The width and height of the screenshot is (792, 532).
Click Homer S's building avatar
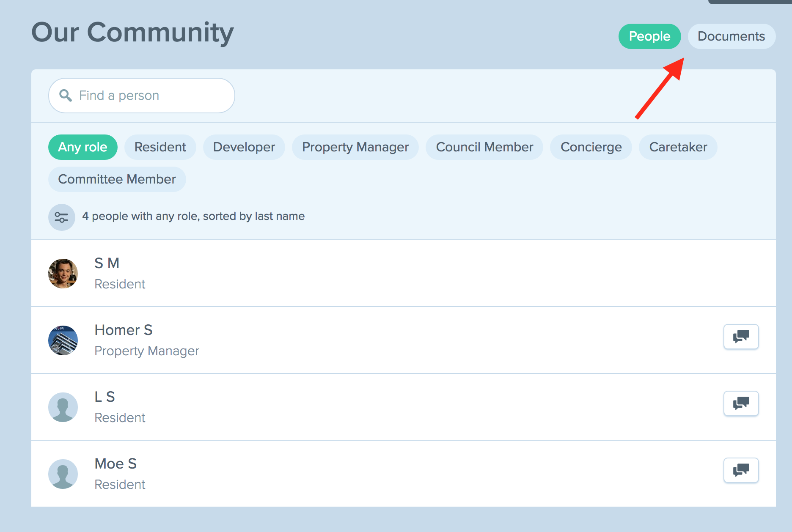point(63,340)
